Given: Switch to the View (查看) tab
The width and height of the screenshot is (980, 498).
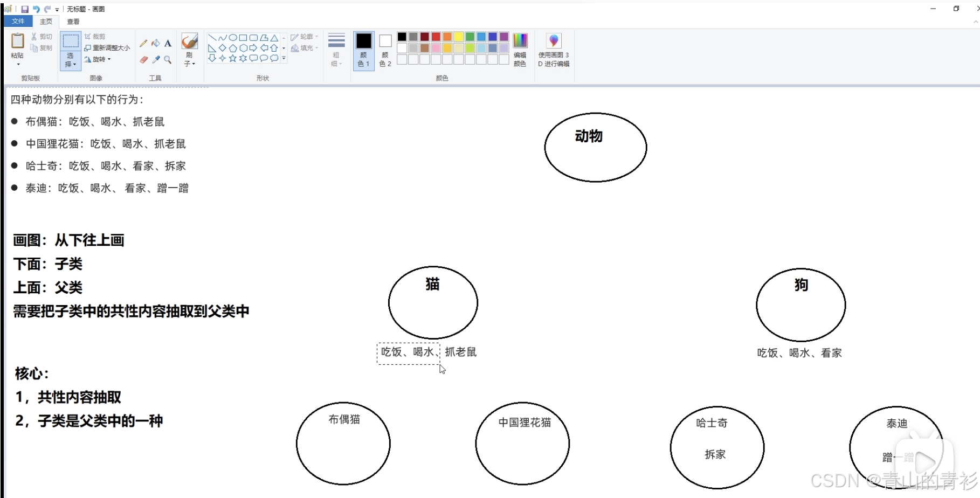Looking at the screenshot, I should click(x=73, y=22).
